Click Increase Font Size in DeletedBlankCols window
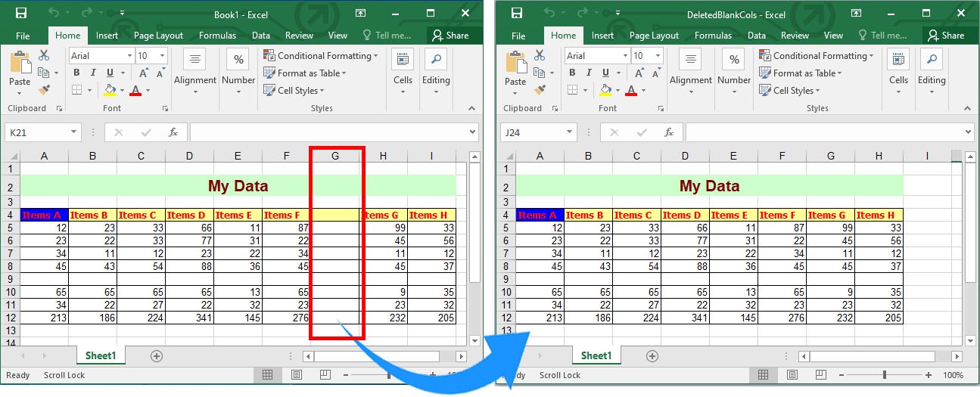The height and width of the screenshot is (397, 980). tap(639, 73)
